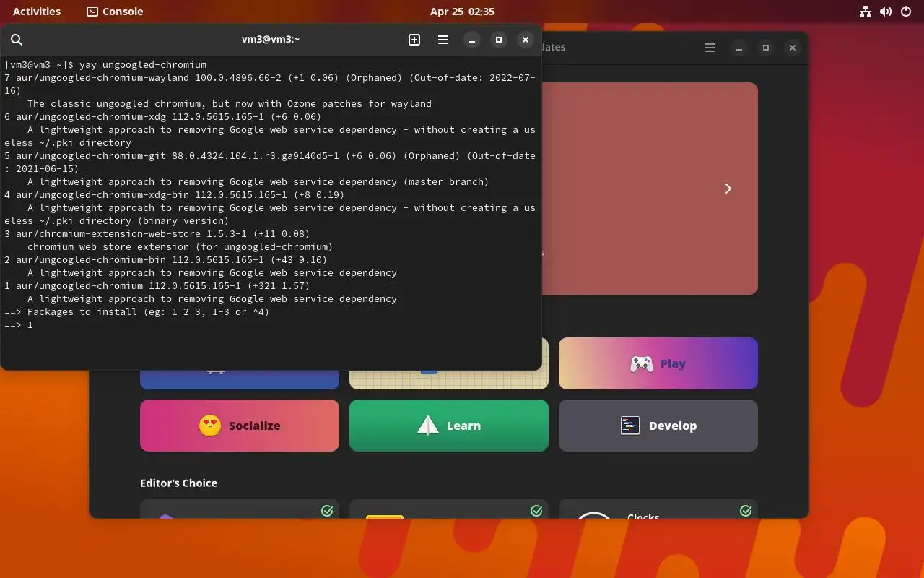Open the Develop category tile
This screenshot has height=578, width=924.
(x=658, y=426)
